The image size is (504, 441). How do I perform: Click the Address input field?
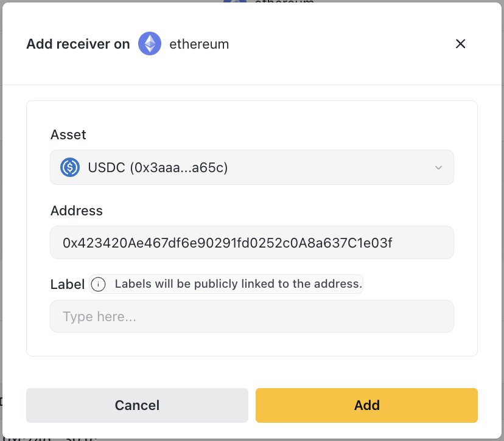click(x=251, y=243)
